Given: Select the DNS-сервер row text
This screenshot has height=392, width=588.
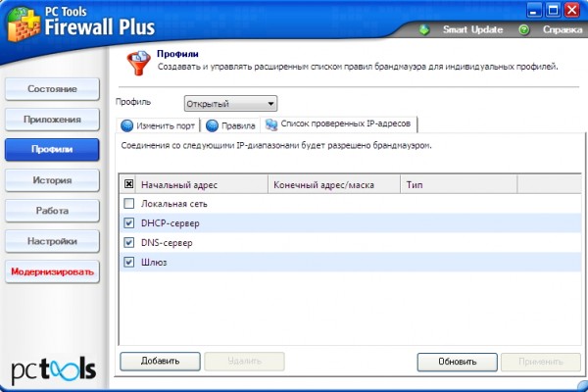Looking at the screenshot, I should pyautogui.click(x=167, y=243).
